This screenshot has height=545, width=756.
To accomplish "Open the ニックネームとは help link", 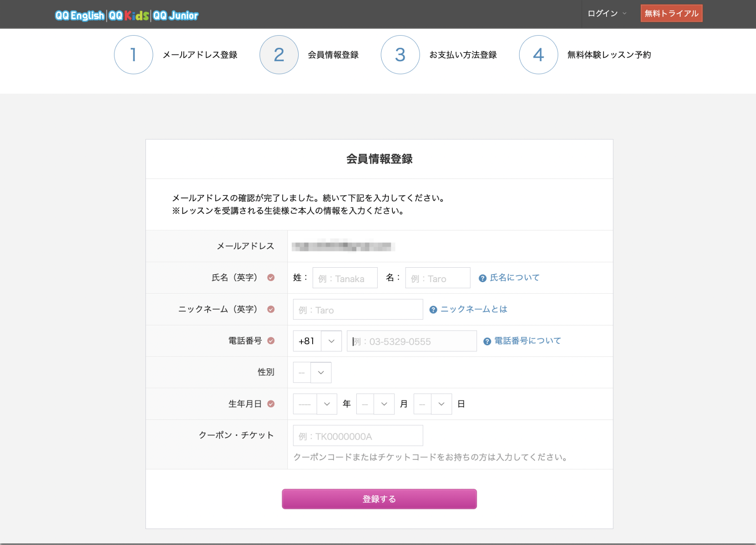I will pos(474,309).
